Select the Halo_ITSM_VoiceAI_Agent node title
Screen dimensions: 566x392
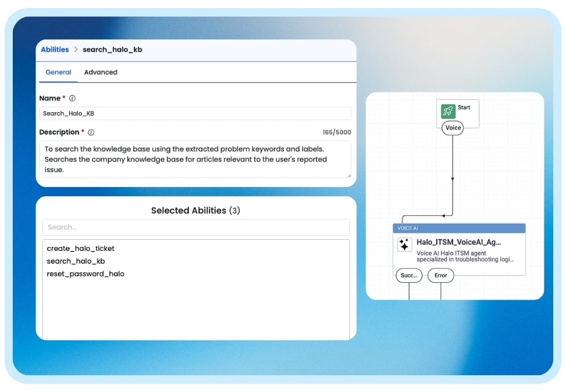(x=458, y=242)
